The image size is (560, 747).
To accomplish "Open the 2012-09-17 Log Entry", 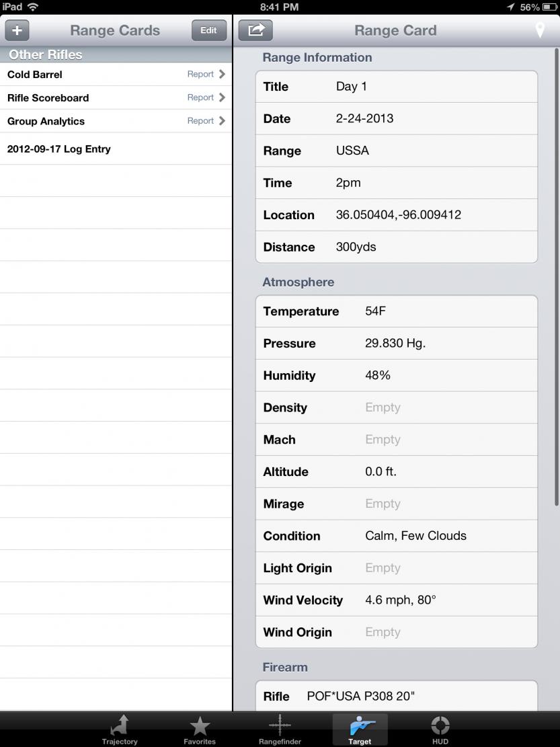I will pyautogui.click(x=59, y=149).
